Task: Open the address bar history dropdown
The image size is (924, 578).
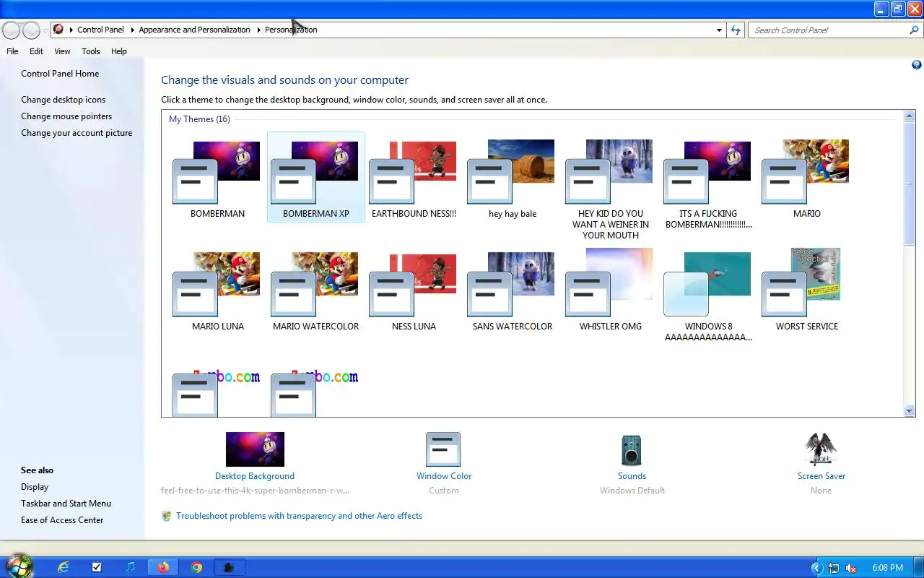Action: tap(719, 30)
